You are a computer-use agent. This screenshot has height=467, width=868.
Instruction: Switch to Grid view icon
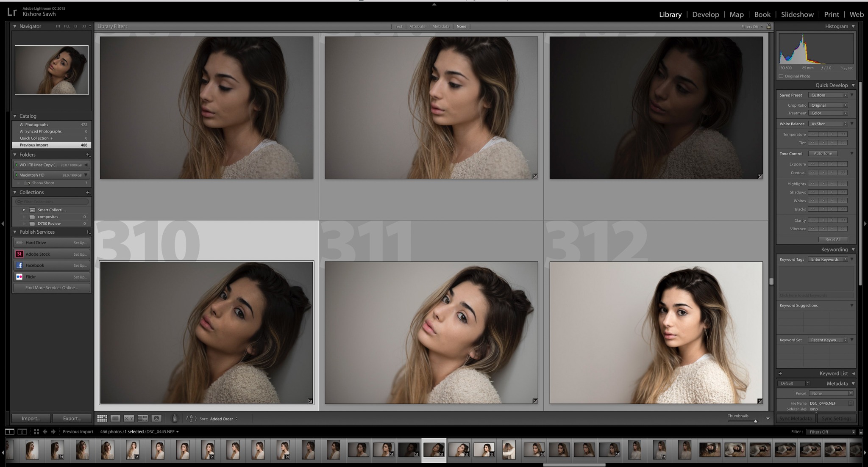point(102,418)
